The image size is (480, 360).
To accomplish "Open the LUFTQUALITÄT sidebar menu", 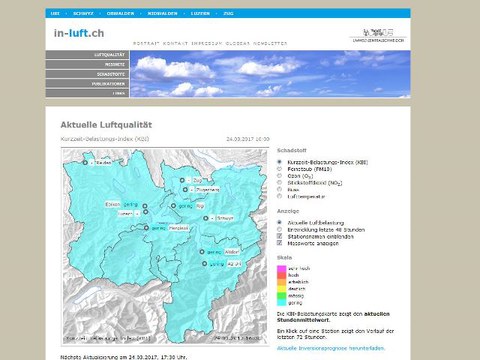I will (87, 55).
